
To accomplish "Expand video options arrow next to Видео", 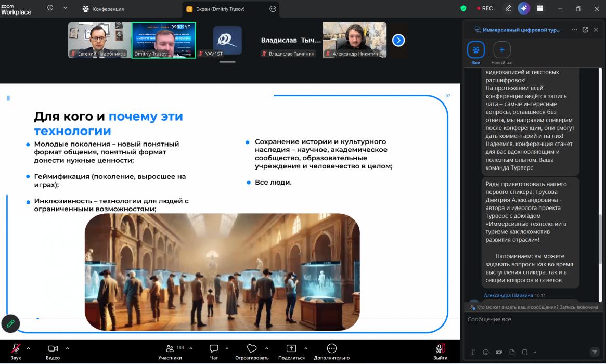I will (x=67, y=348).
